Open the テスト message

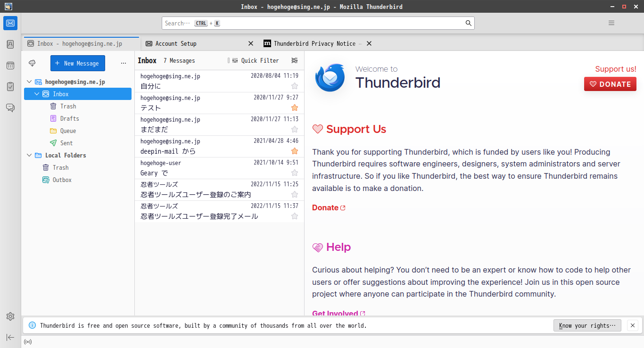click(x=219, y=103)
